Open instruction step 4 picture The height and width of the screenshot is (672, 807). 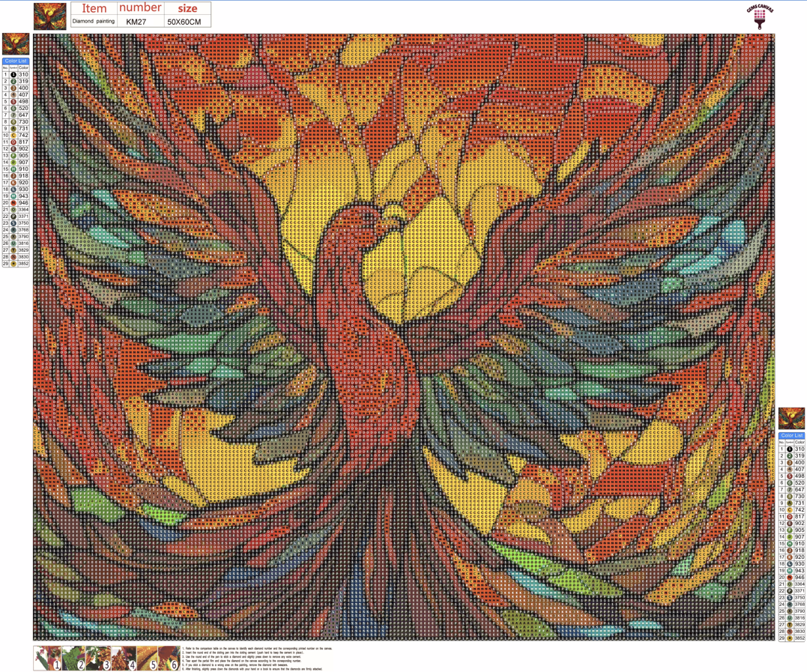pyautogui.click(x=123, y=658)
